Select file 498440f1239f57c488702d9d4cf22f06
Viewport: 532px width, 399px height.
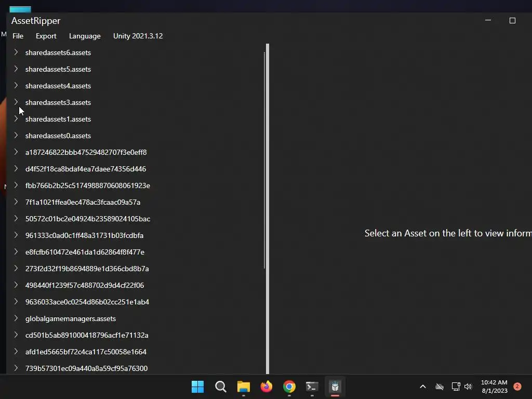tap(85, 285)
